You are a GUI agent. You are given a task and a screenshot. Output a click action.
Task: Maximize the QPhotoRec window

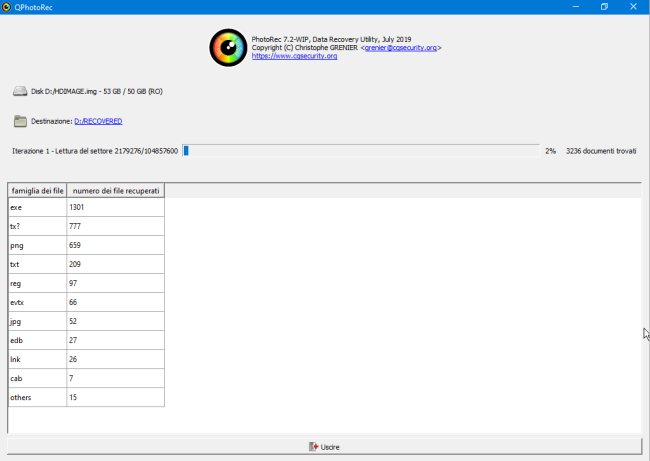(604, 7)
